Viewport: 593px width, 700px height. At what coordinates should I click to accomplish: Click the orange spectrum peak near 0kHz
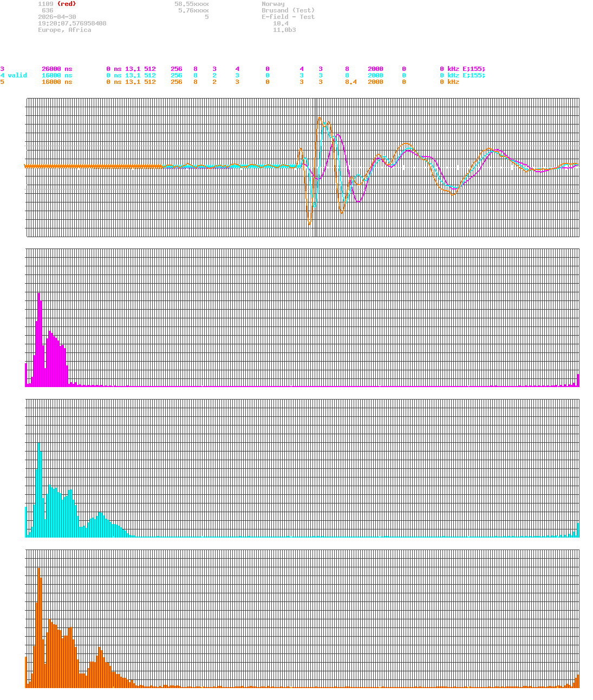point(40,596)
